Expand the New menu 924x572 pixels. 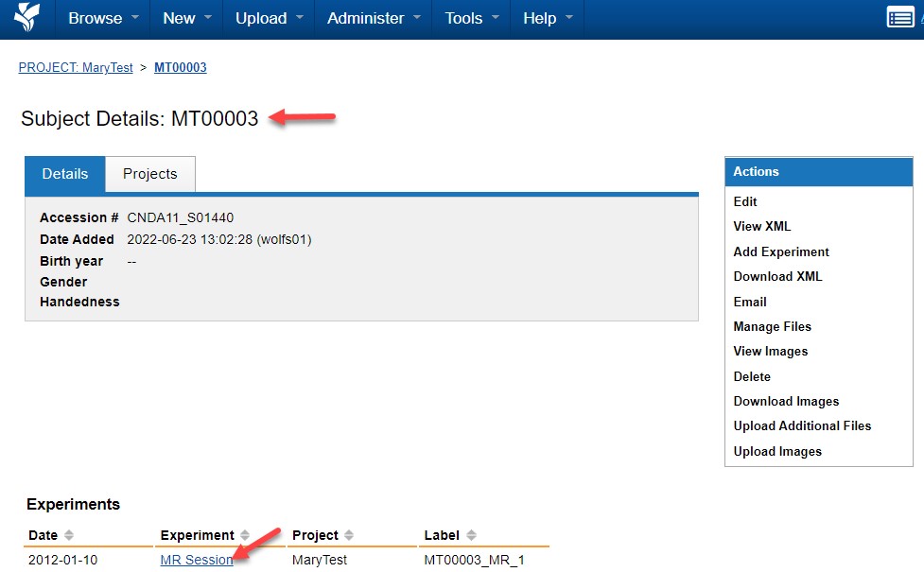(x=178, y=18)
